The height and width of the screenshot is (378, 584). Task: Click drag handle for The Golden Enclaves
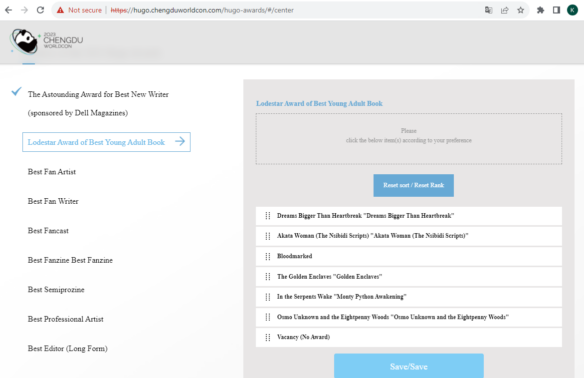tap(268, 276)
